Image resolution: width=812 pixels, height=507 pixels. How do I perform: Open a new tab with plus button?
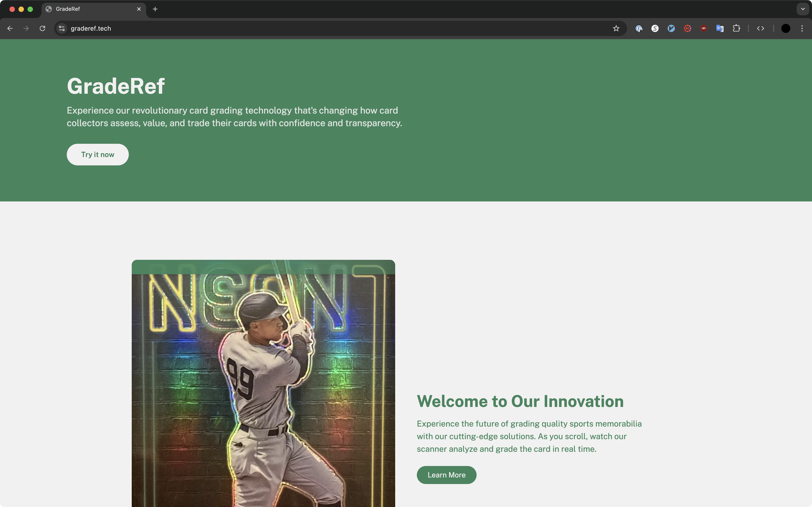[155, 9]
